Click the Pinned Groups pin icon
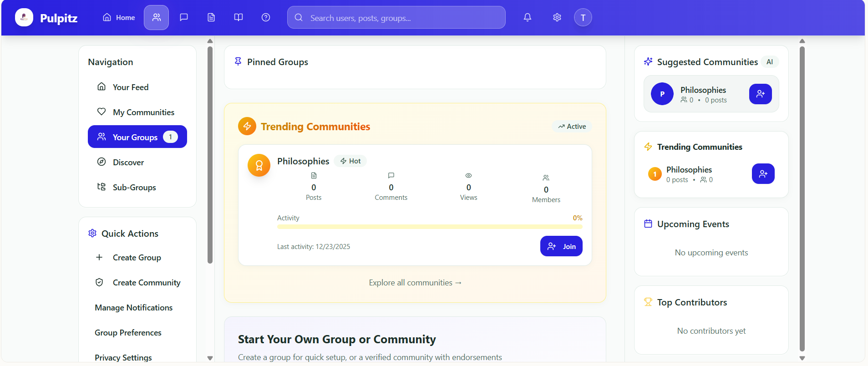 tap(238, 61)
